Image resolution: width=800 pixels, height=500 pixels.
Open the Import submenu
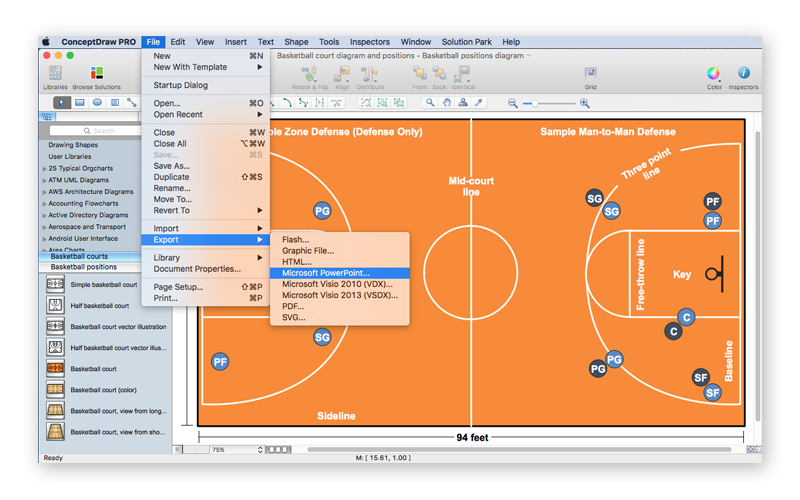pyautogui.click(x=206, y=229)
